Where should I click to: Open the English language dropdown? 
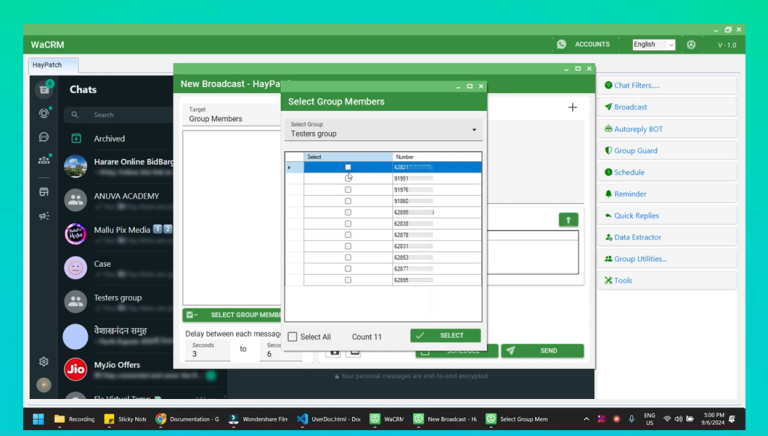pos(653,45)
